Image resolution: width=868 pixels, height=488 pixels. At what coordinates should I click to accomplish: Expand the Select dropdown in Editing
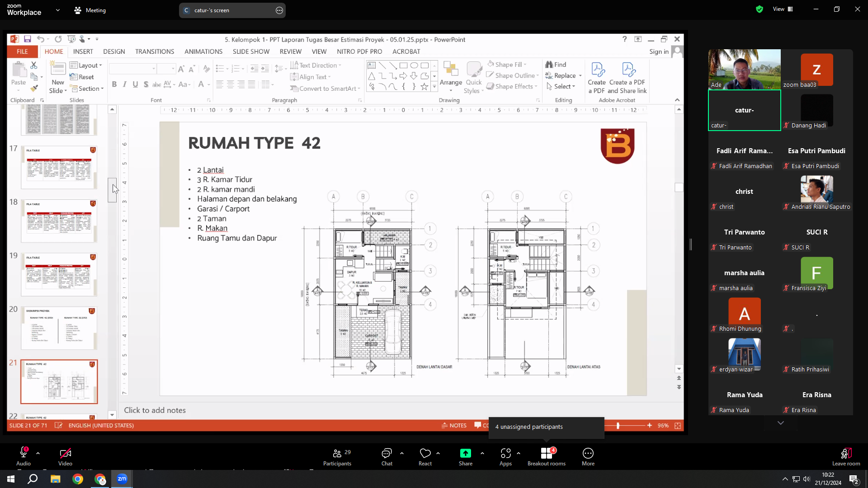[561, 86]
